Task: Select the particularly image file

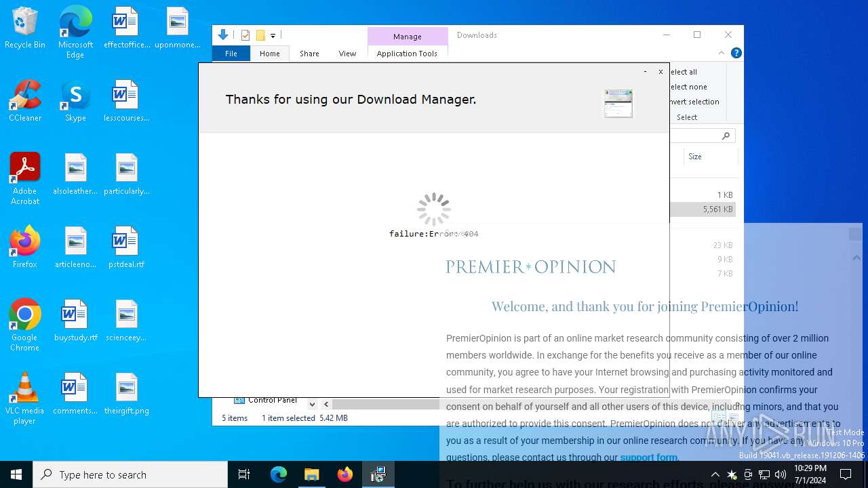Action: 126,174
